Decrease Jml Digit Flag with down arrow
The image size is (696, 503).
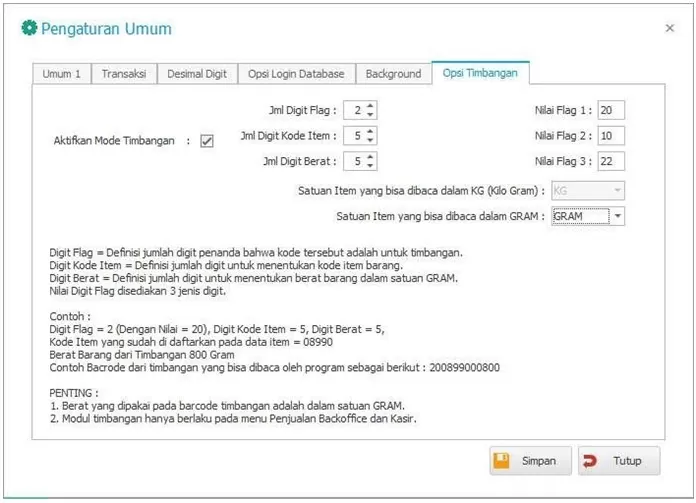371,115
